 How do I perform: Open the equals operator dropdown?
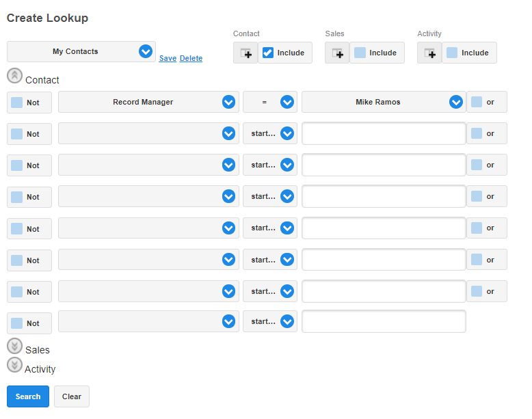(287, 102)
